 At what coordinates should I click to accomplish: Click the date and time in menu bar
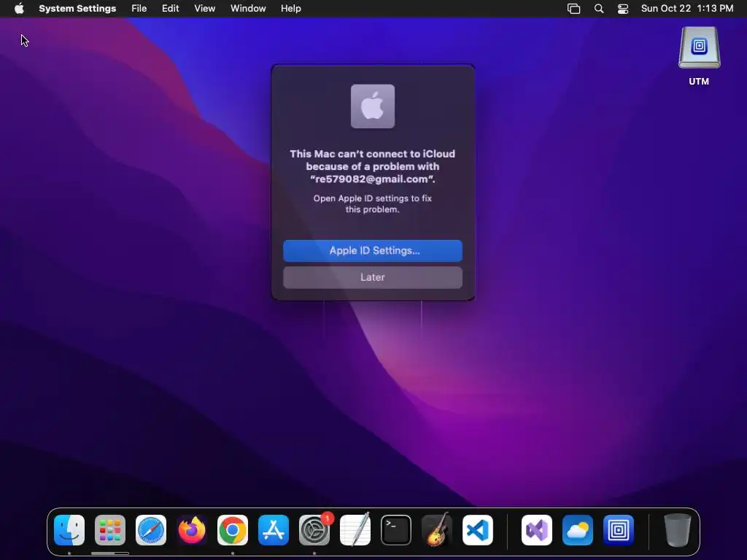(687, 9)
